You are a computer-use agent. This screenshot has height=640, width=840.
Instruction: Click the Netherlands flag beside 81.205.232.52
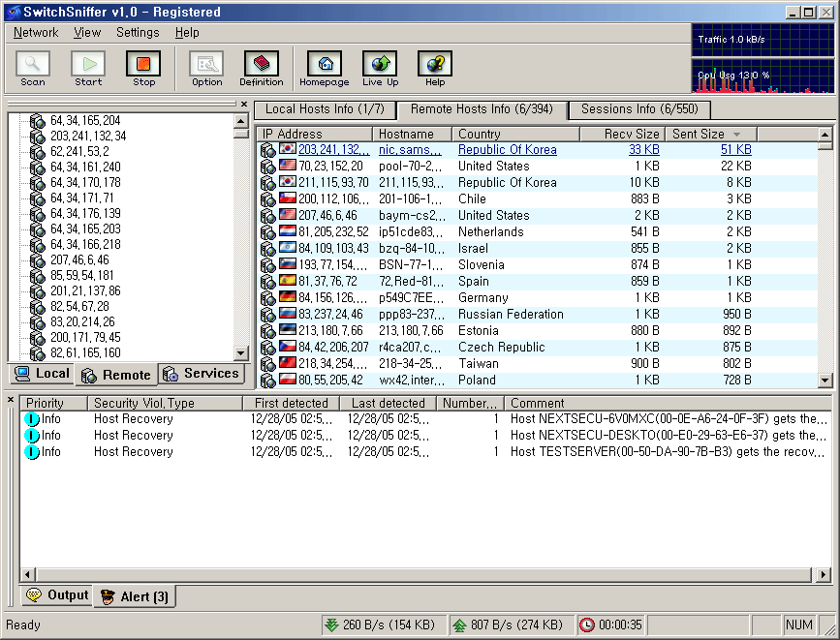point(288,231)
